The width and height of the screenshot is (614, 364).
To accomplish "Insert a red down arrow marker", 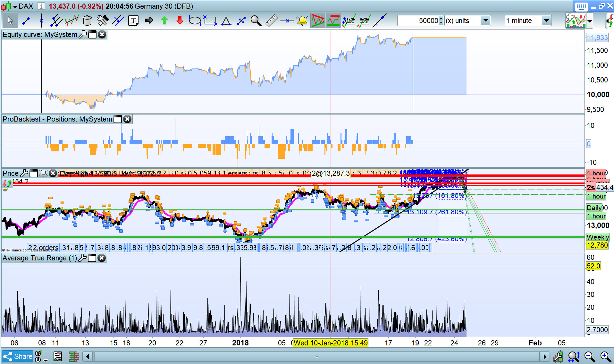I will 180,21.
